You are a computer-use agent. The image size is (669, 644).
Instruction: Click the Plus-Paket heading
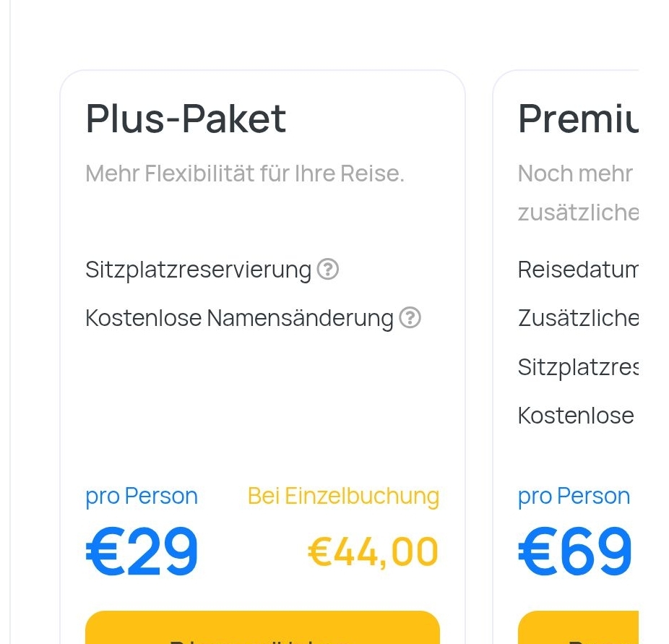186,119
